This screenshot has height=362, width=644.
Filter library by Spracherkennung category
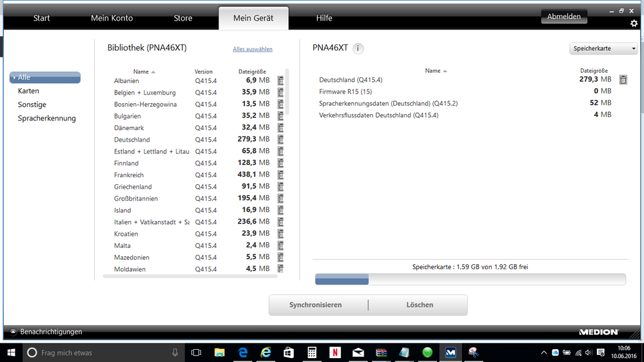[46, 119]
